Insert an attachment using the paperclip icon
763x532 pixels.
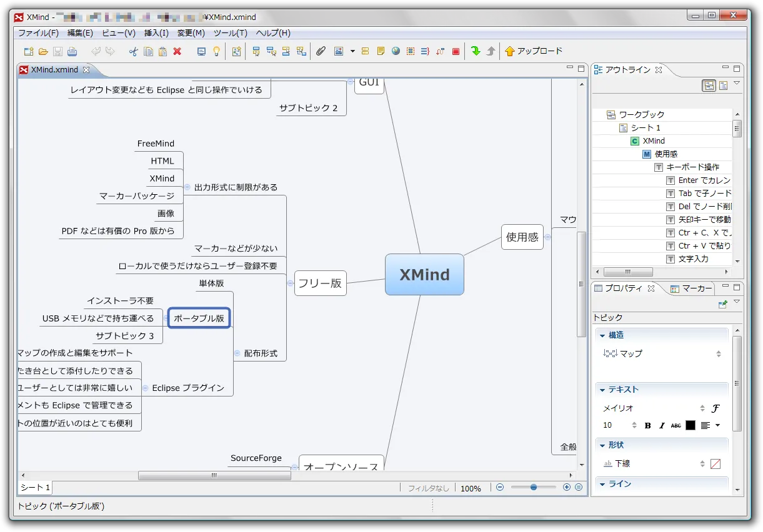click(x=321, y=51)
